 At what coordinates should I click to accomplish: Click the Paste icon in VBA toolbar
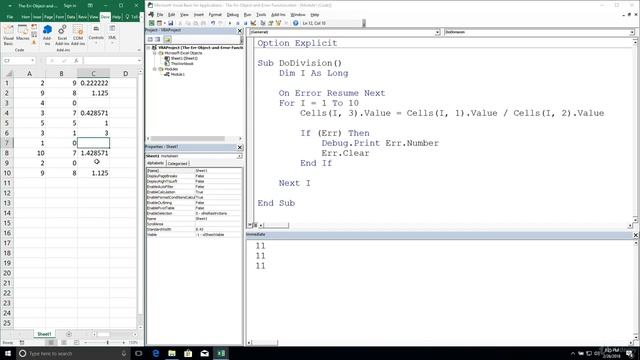tap(196, 23)
